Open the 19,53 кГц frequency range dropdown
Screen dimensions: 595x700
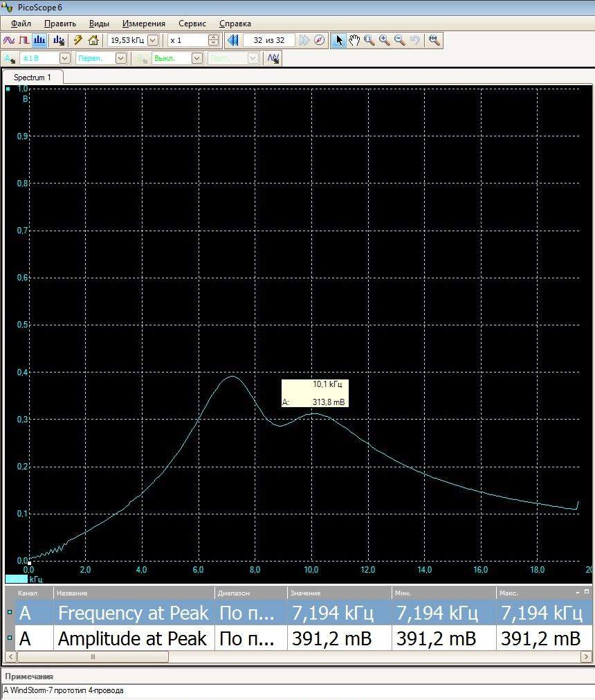[153, 40]
